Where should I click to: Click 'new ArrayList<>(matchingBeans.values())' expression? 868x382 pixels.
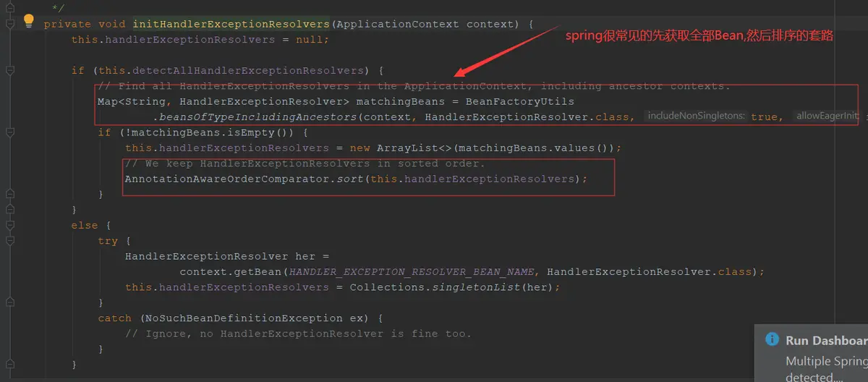point(481,148)
